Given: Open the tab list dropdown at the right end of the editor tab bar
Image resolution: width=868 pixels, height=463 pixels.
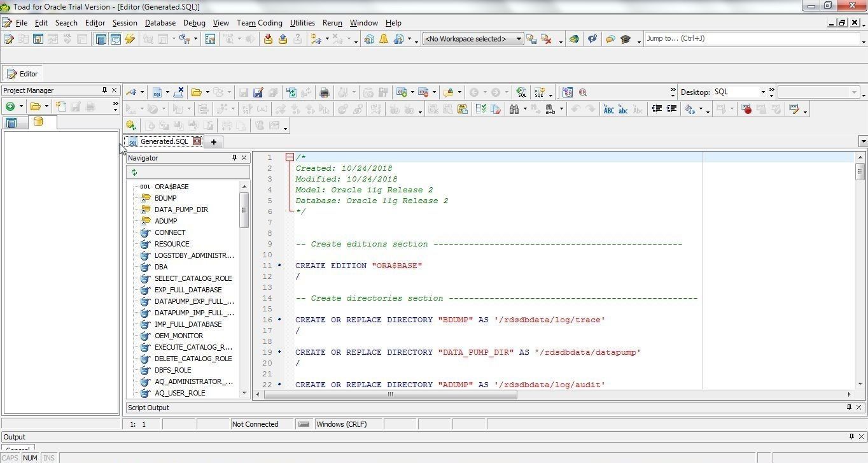Looking at the screenshot, I should click(863, 141).
